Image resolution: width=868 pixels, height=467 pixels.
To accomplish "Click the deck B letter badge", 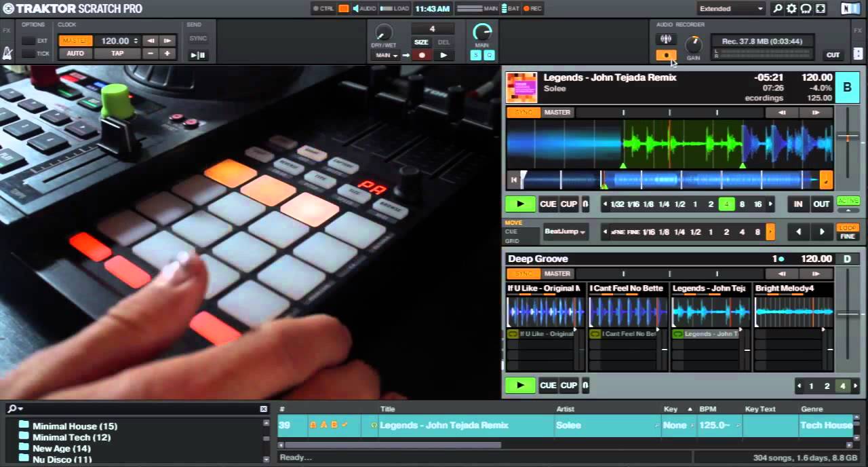I will 847,88.
